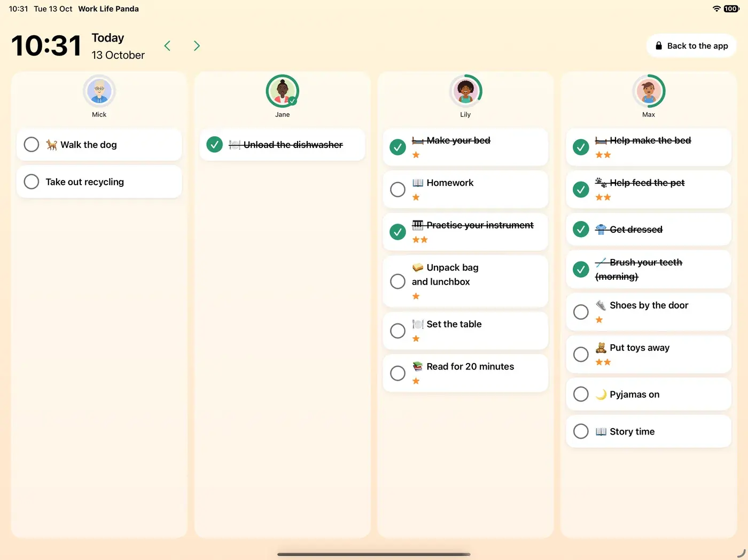Viewport: 748px width, 560px height.
Task: Go to the previous day
Action: point(167,46)
